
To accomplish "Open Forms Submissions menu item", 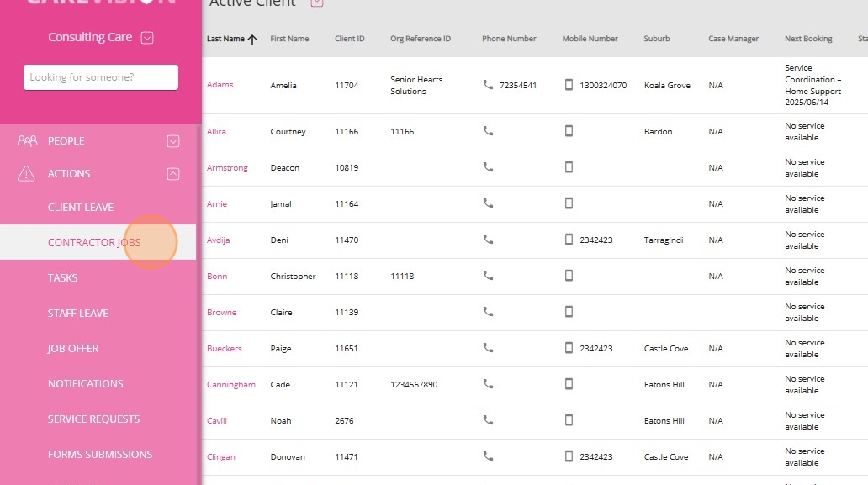I will [99, 455].
